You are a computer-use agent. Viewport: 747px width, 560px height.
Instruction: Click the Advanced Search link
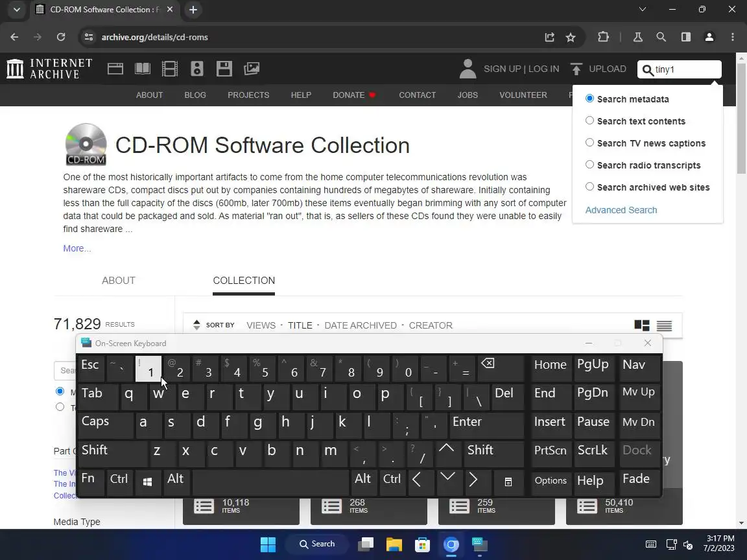click(x=621, y=210)
